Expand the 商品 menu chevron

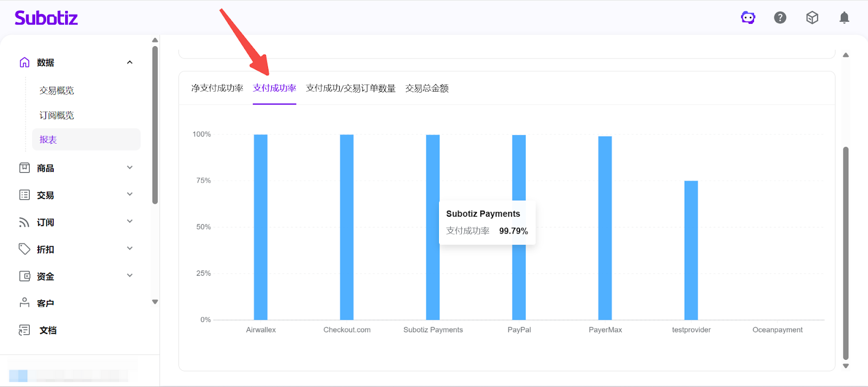point(130,167)
